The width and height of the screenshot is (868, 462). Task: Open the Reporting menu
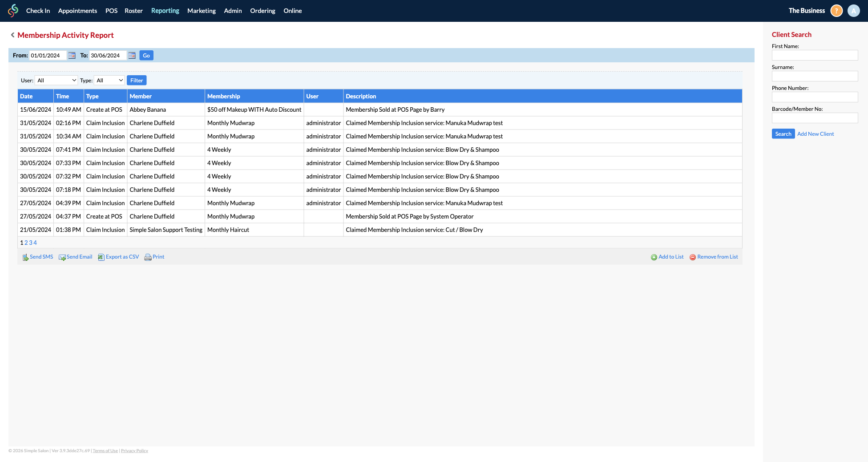coord(165,11)
